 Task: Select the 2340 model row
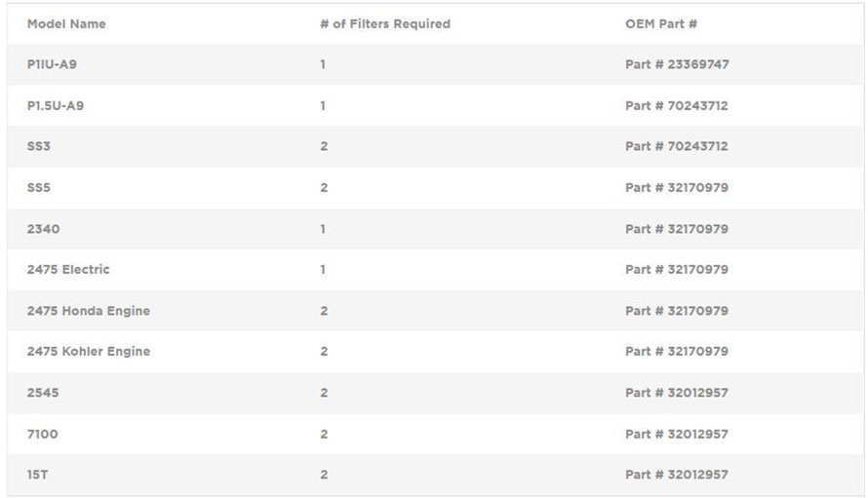coord(43,229)
